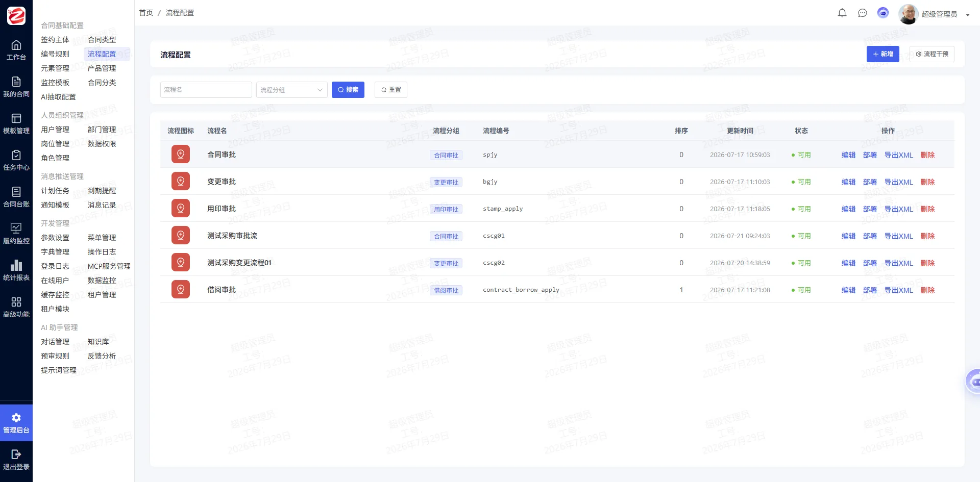This screenshot has height=482, width=980.
Task: Click the flow icon for 合同审批
Action: coord(181,154)
